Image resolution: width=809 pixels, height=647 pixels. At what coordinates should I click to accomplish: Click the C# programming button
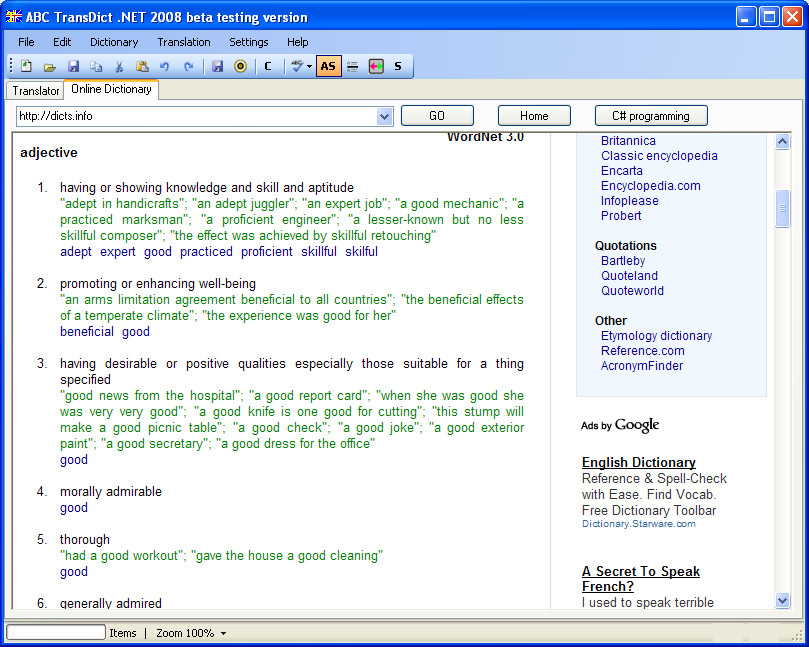click(x=651, y=116)
